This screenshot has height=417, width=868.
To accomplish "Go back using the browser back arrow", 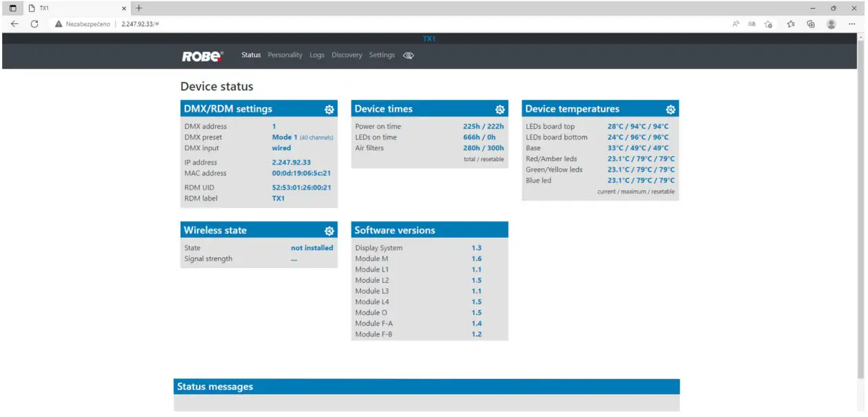I will [14, 23].
